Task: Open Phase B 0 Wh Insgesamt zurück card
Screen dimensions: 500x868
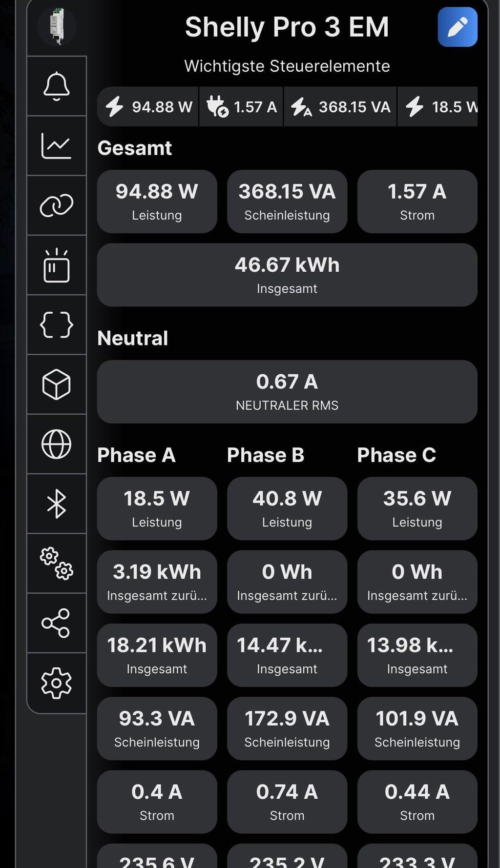Action: coord(287,582)
